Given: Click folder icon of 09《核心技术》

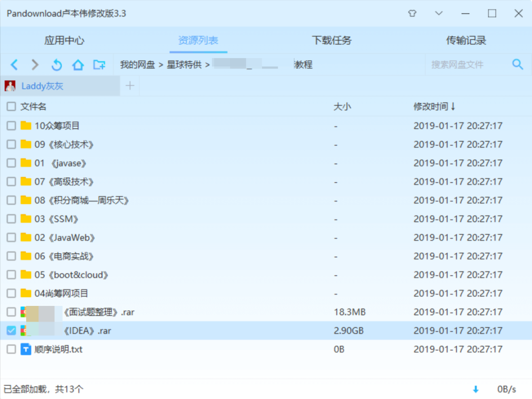Looking at the screenshot, I should click(x=26, y=144).
